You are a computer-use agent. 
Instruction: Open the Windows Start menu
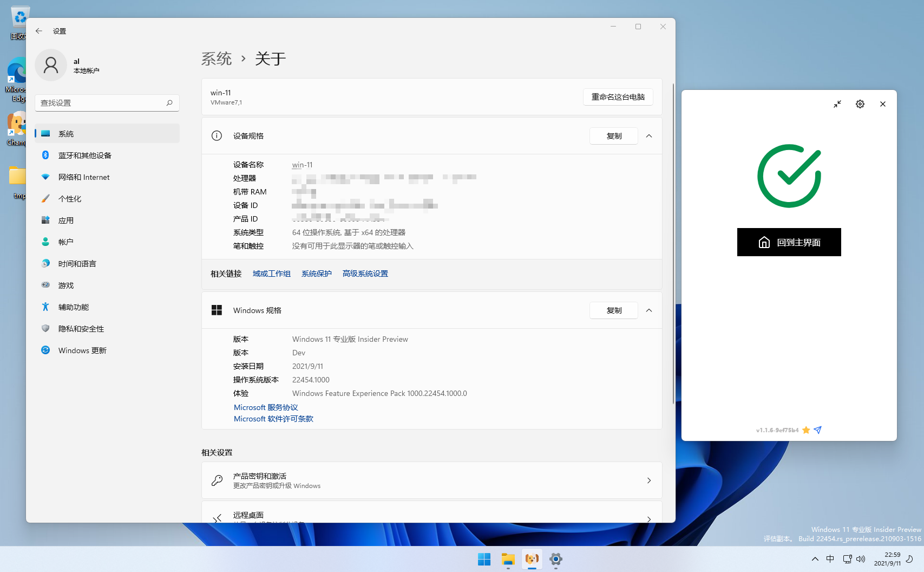click(484, 559)
